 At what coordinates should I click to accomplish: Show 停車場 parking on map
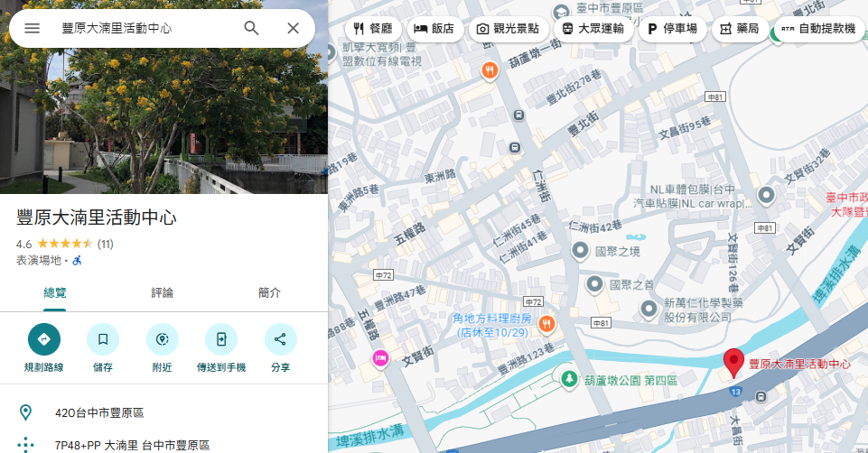673,29
